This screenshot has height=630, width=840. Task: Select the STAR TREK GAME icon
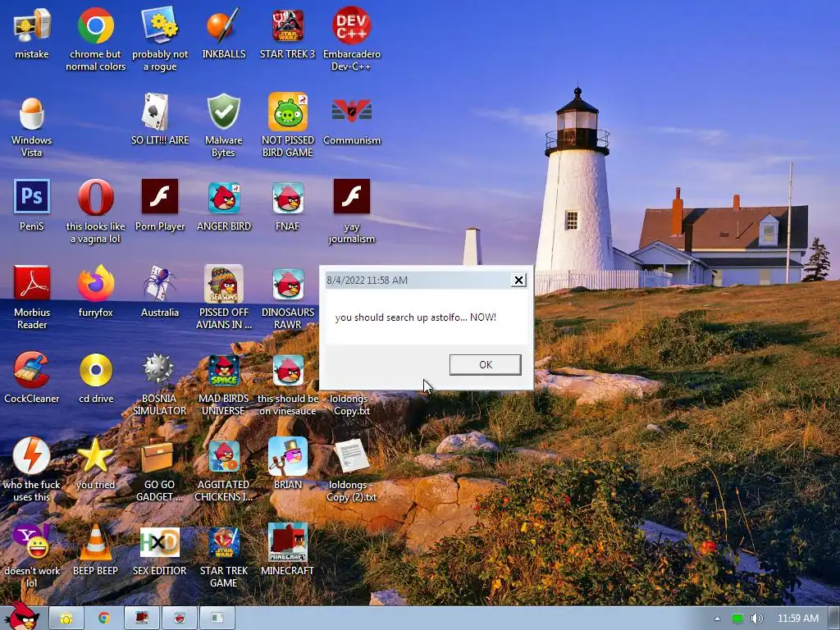click(224, 542)
